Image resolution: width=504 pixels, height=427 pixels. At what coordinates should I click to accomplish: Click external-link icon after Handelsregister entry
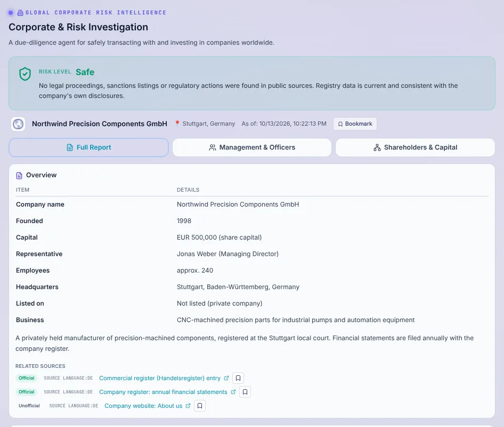click(x=226, y=378)
